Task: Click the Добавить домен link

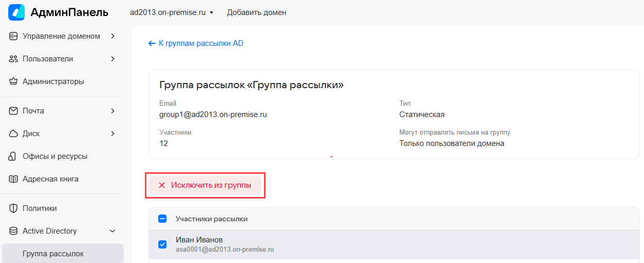Action: [x=257, y=12]
